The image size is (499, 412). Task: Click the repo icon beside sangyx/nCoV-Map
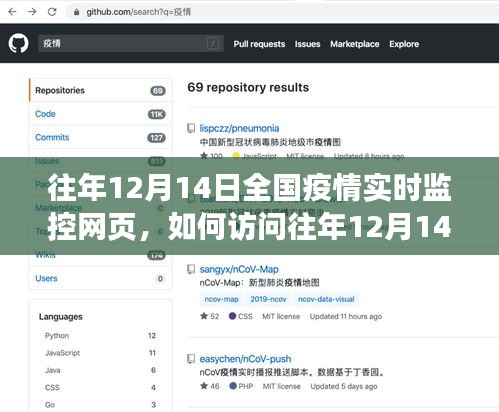click(191, 269)
